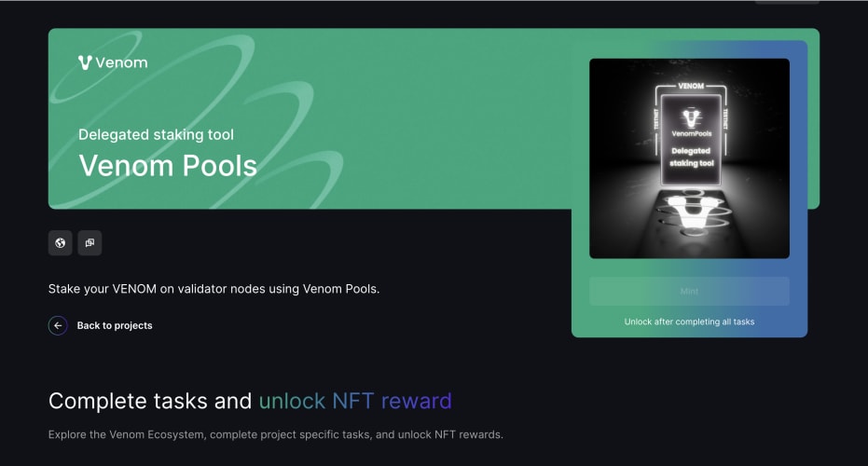Viewport: 868px width, 466px height.
Task: Click the back arrow circle icon
Action: [x=58, y=325]
